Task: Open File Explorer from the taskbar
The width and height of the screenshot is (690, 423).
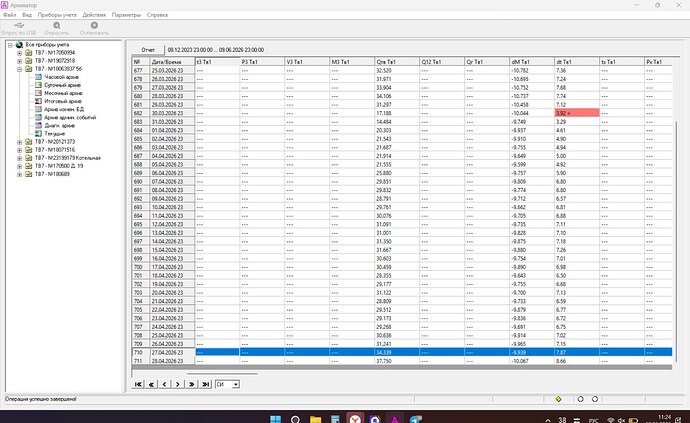Action: tap(315, 419)
